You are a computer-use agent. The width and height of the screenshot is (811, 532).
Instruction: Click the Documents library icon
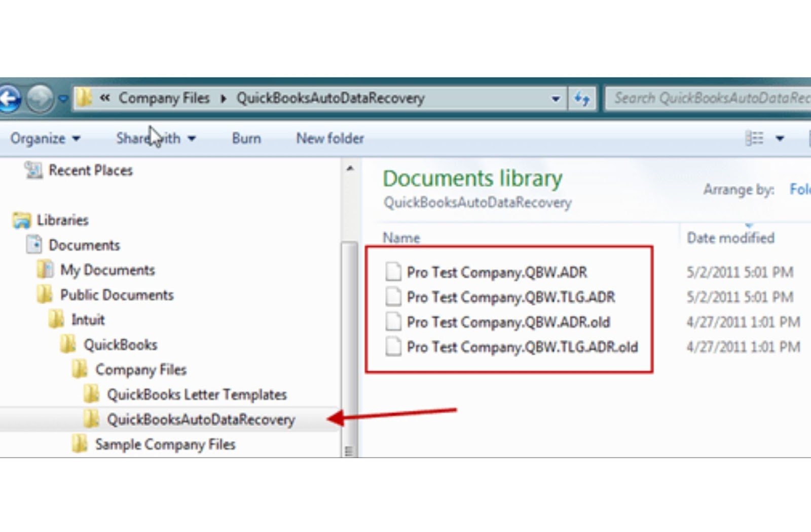34,245
